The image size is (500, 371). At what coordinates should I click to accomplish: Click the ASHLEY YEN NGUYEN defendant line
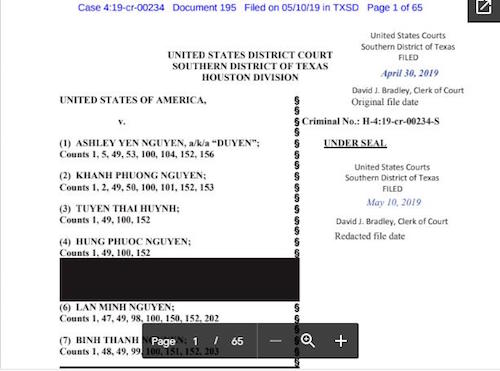coord(160,143)
